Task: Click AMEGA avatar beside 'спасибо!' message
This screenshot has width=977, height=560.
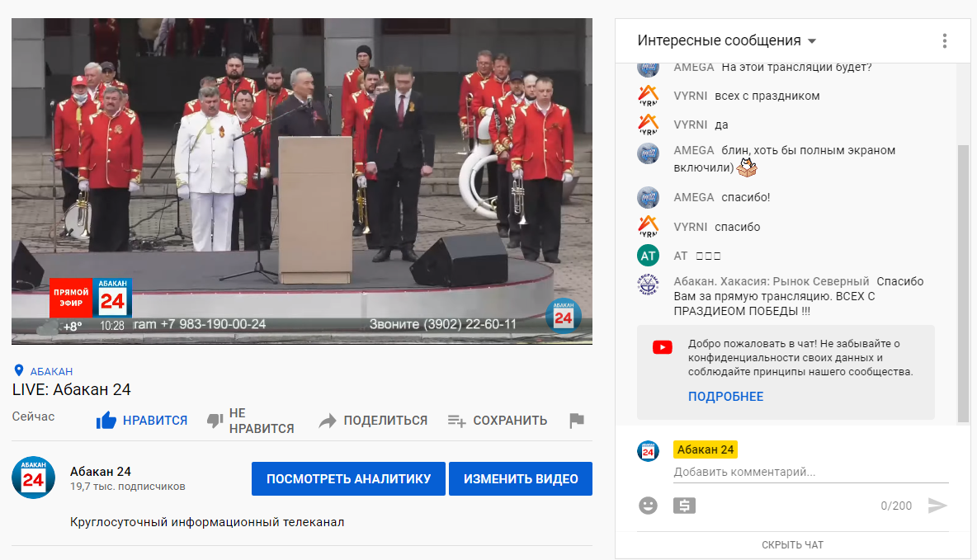Action: (x=648, y=197)
